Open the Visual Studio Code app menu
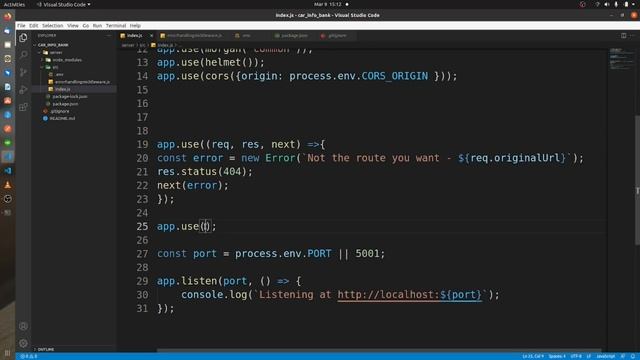Image resolution: width=640 pixels, height=360 pixels. (64, 4)
